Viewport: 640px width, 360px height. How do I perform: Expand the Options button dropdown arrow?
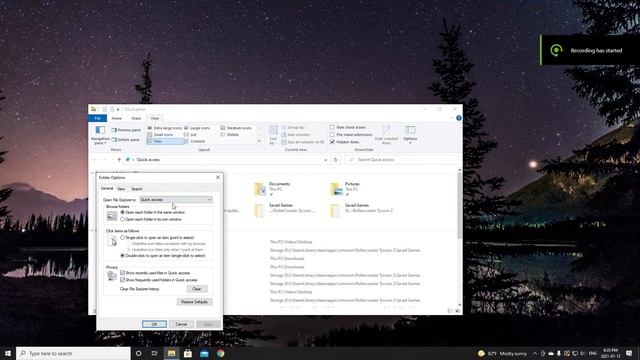[410, 143]
